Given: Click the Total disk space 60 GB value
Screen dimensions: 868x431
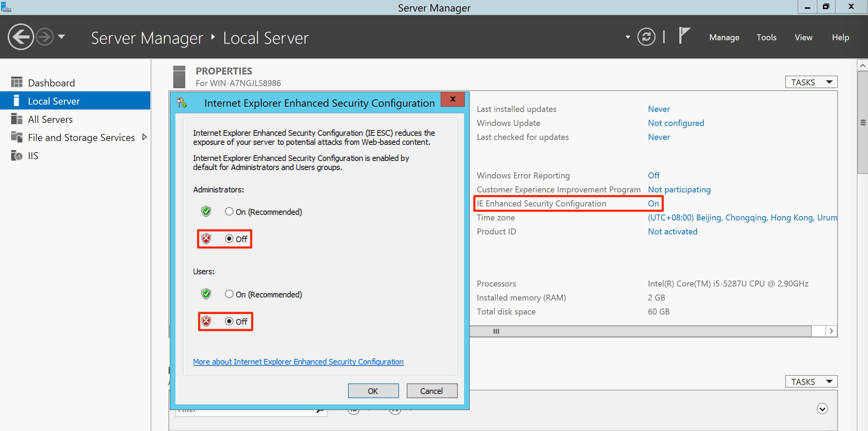Looking at the screenshot, I should pos(659,312).
